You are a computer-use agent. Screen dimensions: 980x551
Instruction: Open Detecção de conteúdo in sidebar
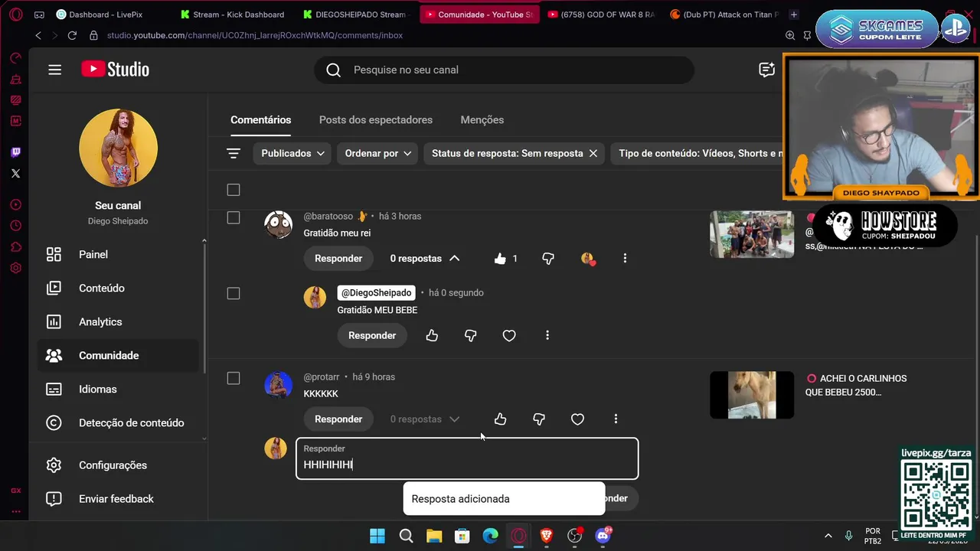click(x=118, y=422)
